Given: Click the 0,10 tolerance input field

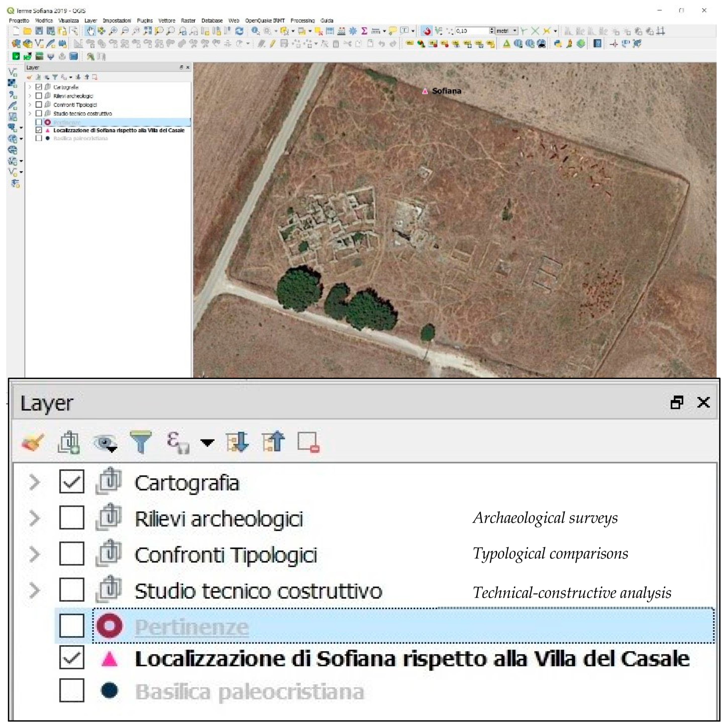Looking at the screenshot, I should pyautogui.click(x=471, y=31).
